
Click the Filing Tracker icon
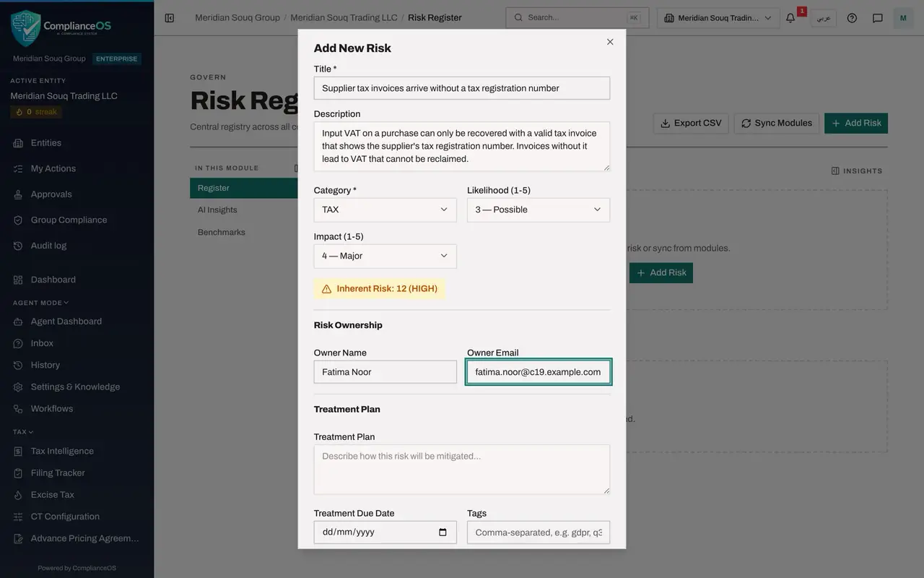click(18, 473)
